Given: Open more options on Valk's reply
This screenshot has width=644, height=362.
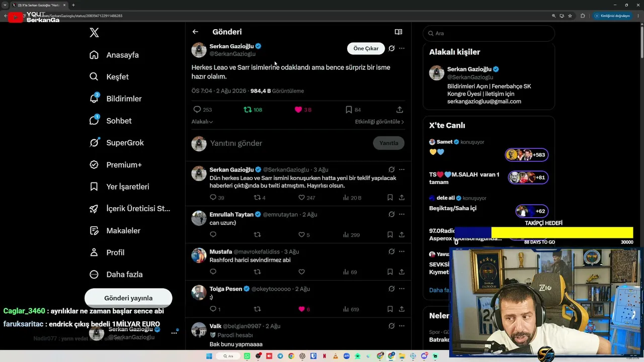Looking at the screenshot, I should click(401, 326).
